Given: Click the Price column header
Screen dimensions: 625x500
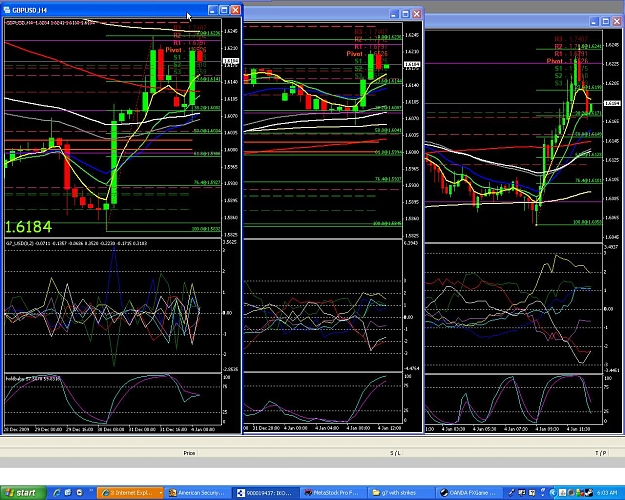Looking at the screenshot, I should pos(189,453).
